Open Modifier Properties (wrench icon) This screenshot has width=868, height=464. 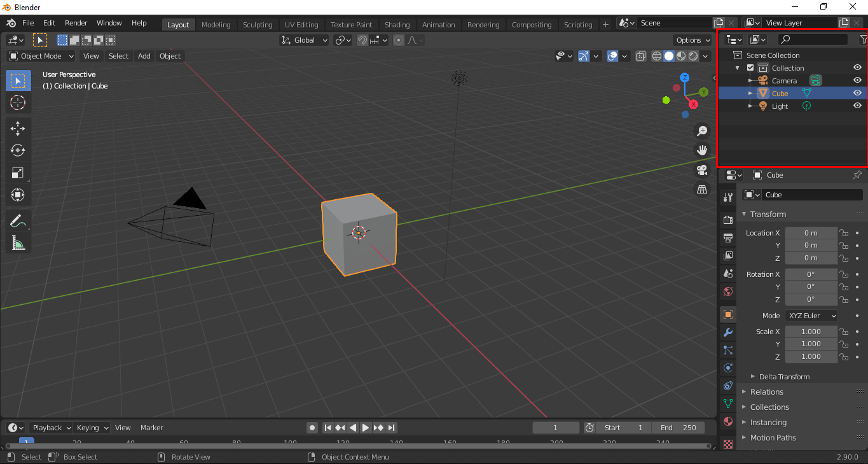tap(727, 332)
